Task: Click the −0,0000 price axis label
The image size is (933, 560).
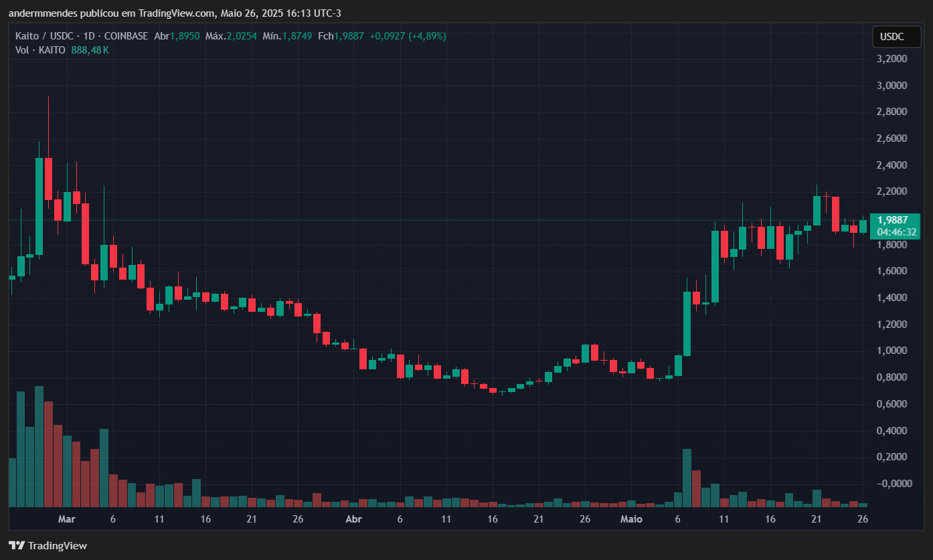Action: click(x=893, y=483)
